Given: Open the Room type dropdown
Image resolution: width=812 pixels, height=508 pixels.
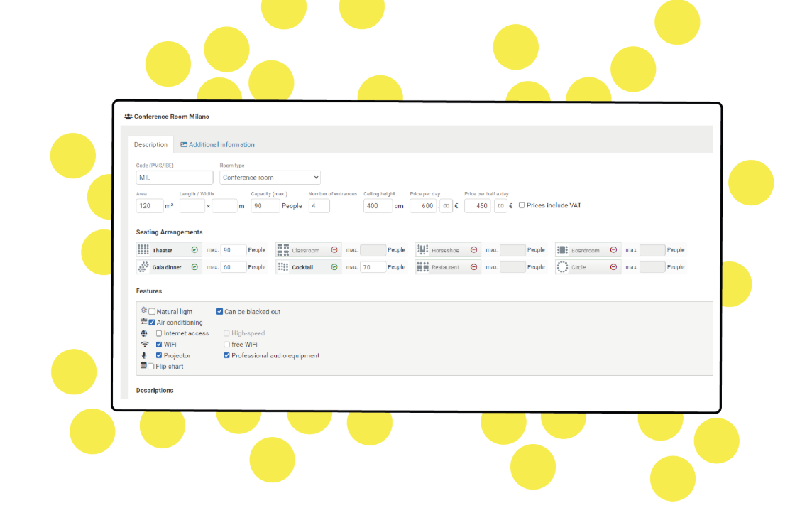Looking at the screenshot, I should tap(270, 178).
